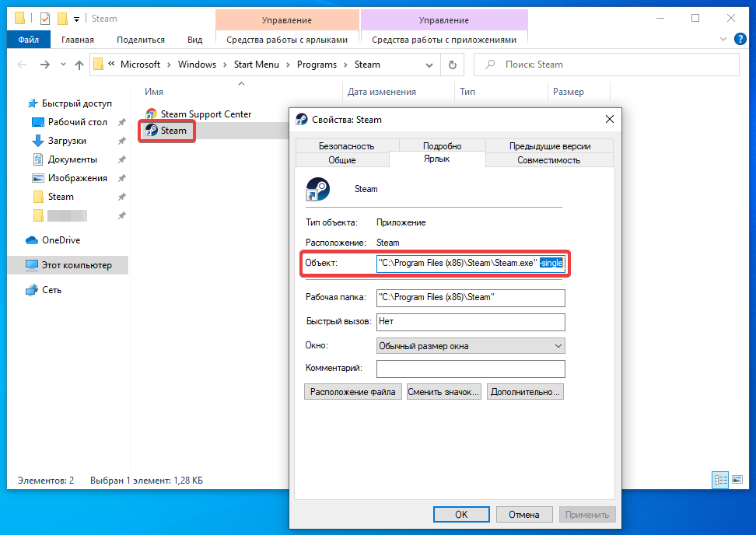Open the Quick Access Toolbar customize dropdown
This screenshot has width=756, height=535.
coord(77,19)
